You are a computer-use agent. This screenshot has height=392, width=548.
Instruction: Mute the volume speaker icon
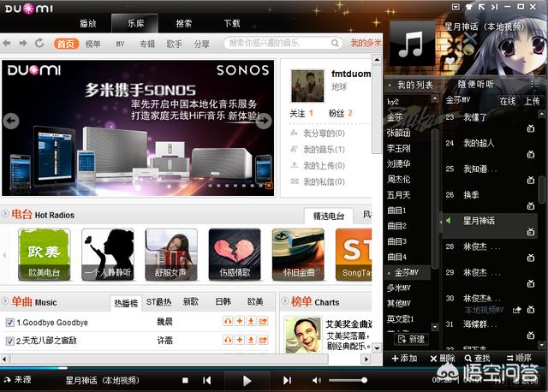316,380
